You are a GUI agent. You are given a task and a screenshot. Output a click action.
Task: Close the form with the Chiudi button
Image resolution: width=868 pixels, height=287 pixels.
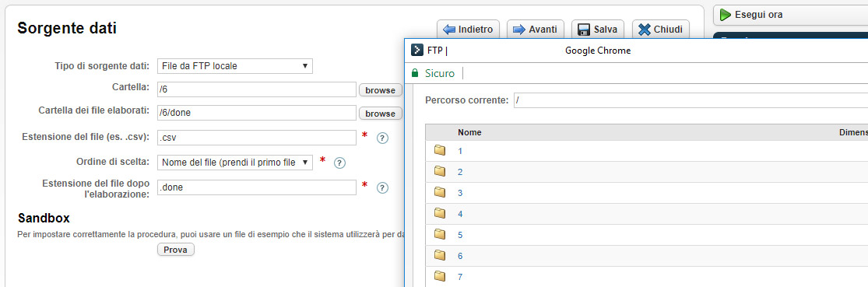[660, 30]
